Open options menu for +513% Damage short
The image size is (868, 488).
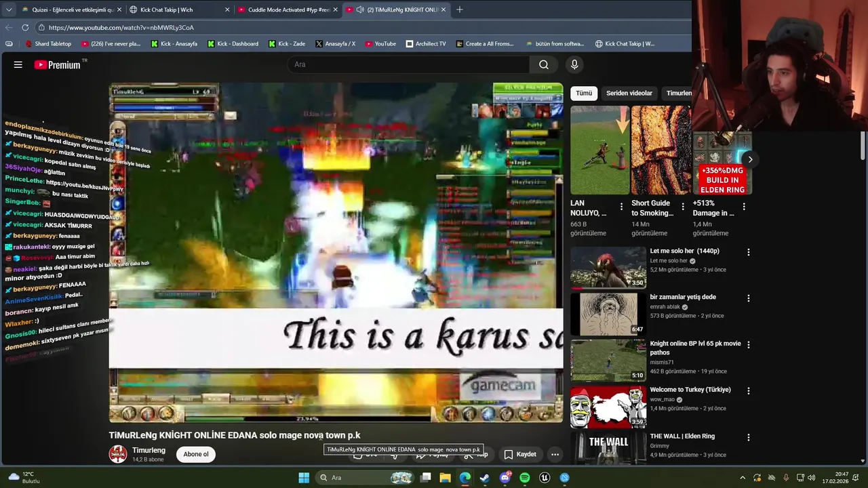click(x=744, y=207)
